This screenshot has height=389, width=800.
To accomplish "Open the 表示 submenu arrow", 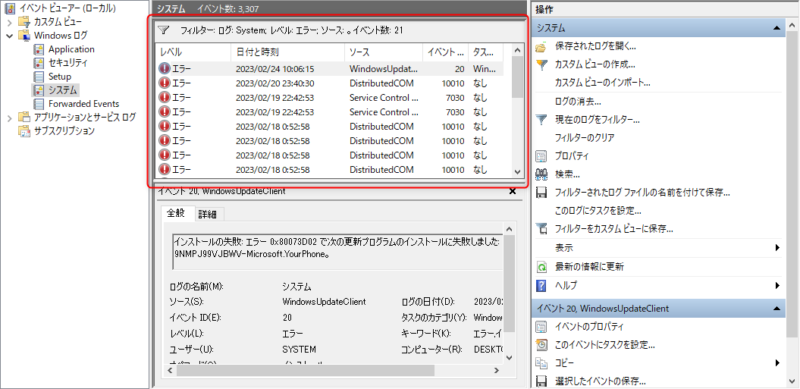I will click(x=778, y=248).
